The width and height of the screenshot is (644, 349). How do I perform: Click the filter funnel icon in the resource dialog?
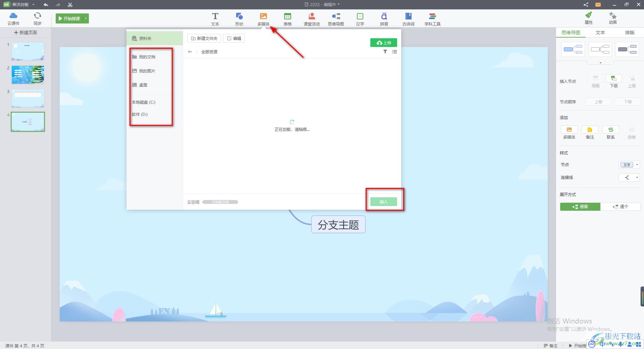click(385, 52)
